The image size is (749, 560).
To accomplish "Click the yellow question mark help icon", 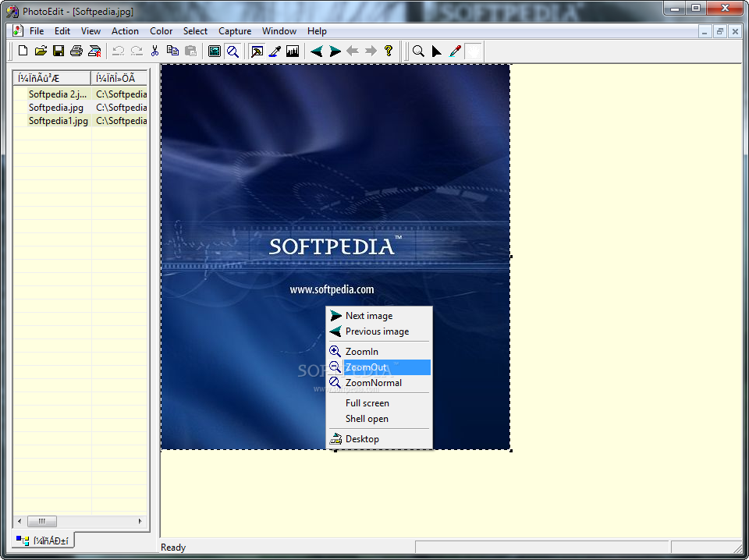I will click(389, 51).
